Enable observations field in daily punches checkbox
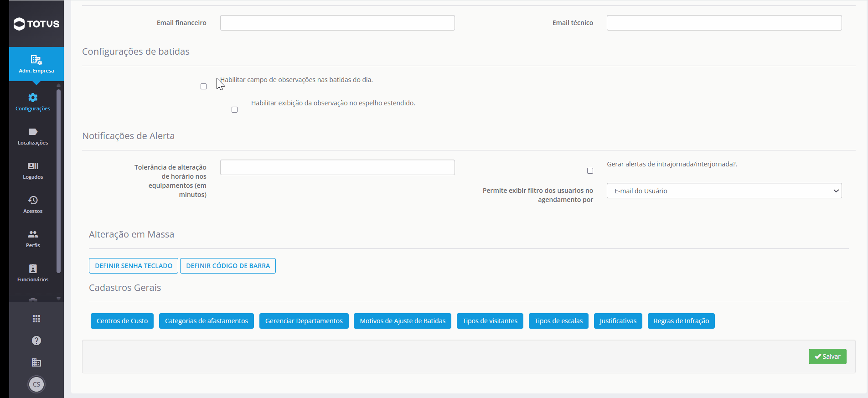The width and height of the screenshot is (868, 398). coord(203,87)
